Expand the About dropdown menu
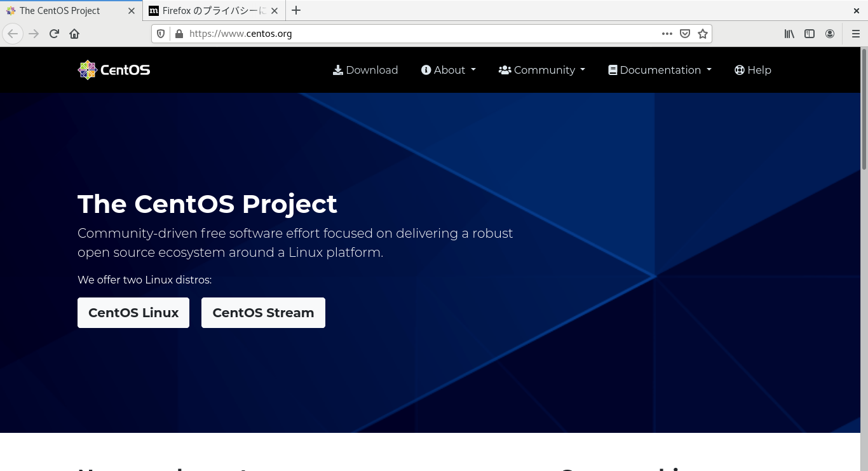Viewport: 868px width, 471px height. pos(449,70)
